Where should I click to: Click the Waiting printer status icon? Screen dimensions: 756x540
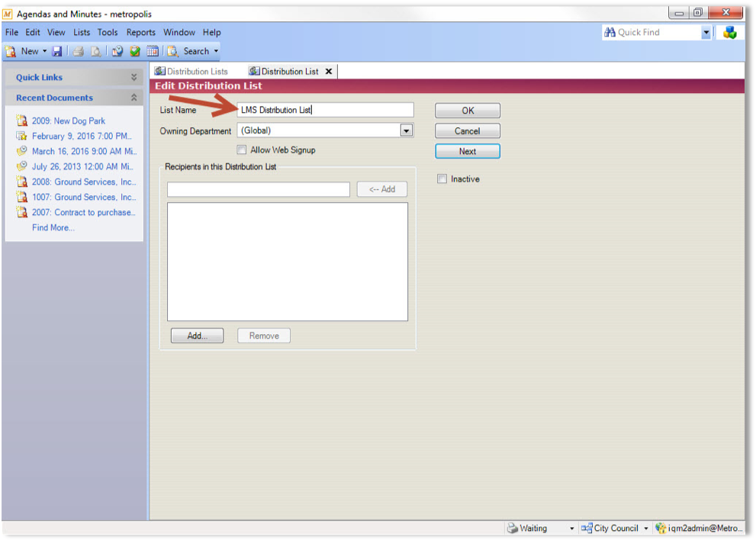[513, 529]
